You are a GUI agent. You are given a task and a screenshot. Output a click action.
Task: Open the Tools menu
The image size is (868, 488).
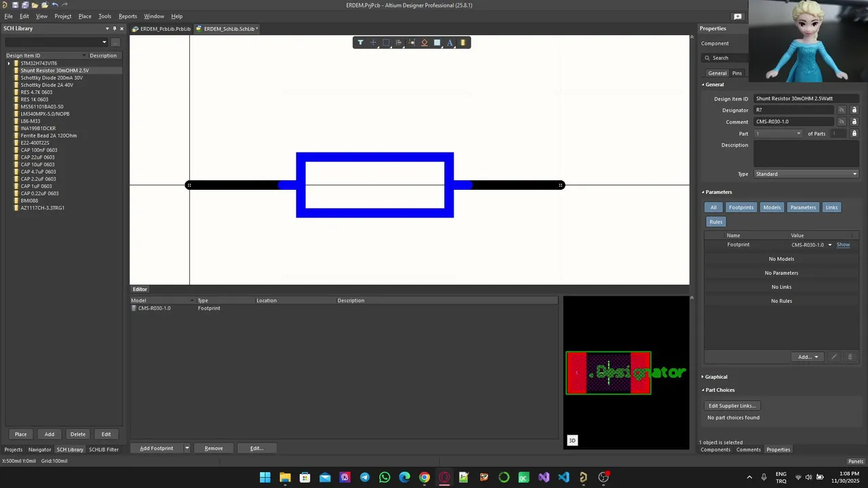(104, 16)
